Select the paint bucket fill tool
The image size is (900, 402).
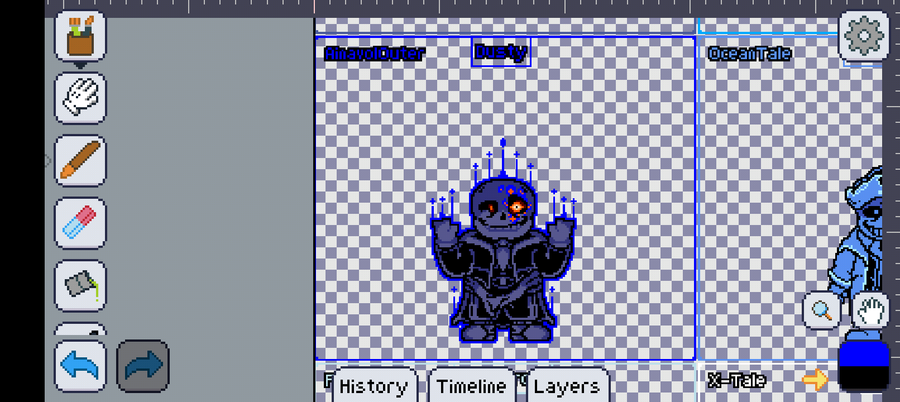tap(80, 285)
